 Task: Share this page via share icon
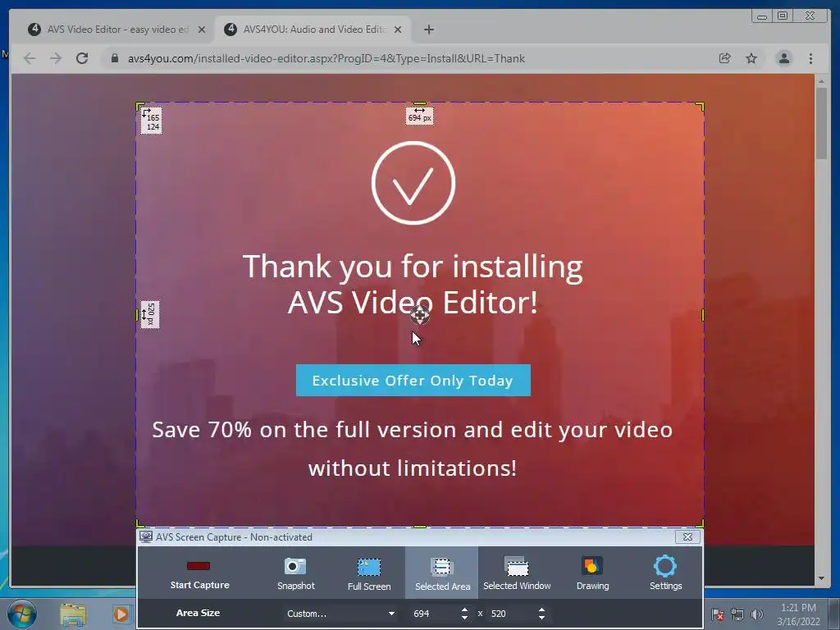pos(725,58)
